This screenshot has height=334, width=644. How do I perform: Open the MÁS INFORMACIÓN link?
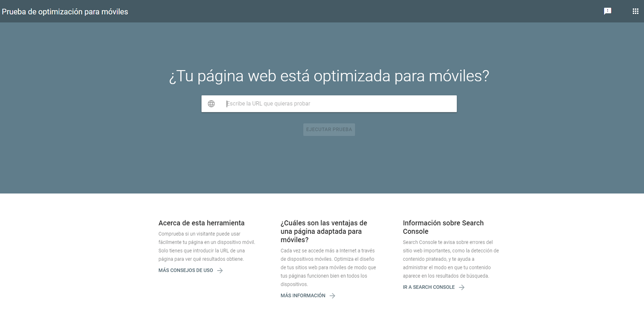(x=303, y=296)
